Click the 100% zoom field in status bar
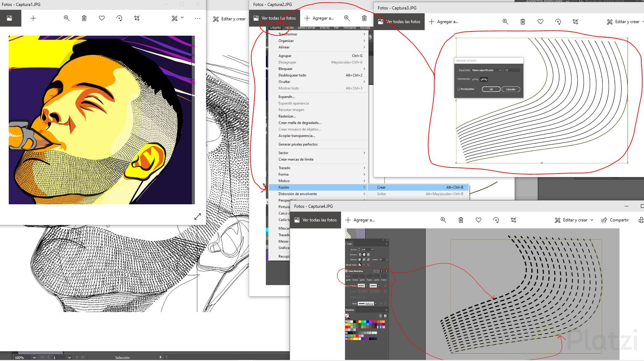This screenshot has width=644, height=361. click(x=22, y=358)
